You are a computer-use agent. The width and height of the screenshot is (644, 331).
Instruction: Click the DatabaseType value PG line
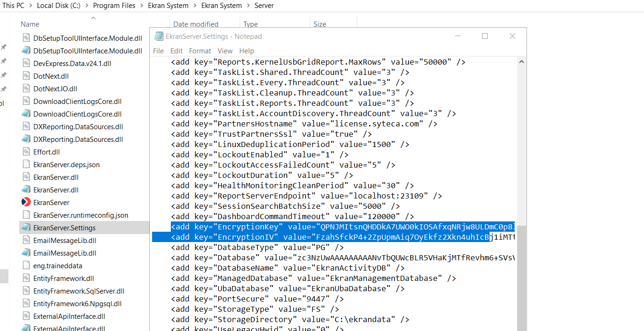tap(257, 247)
